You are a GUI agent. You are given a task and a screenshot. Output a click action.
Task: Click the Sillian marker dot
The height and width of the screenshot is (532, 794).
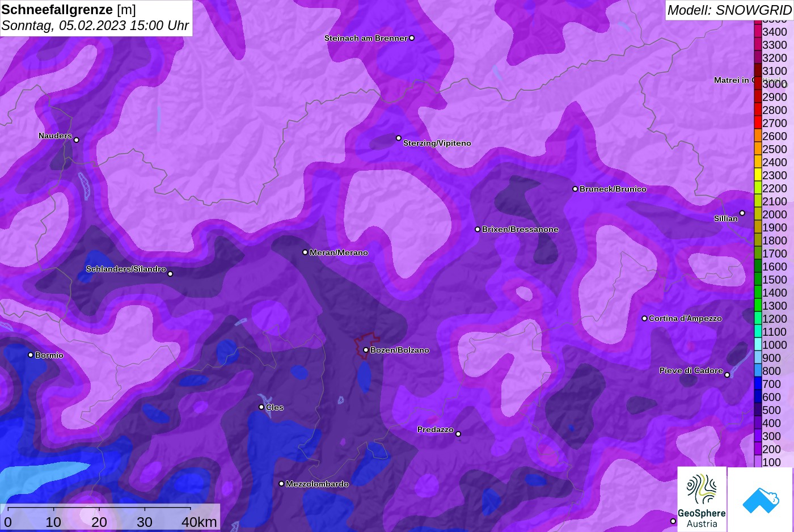pos(742,213)
